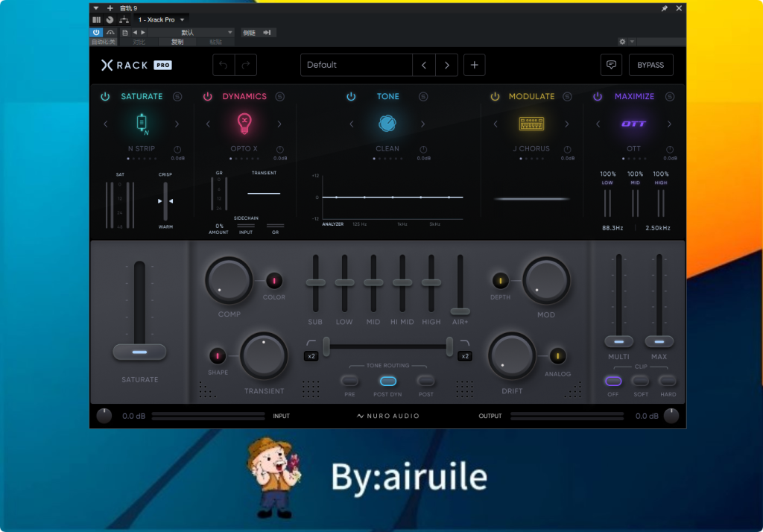Click the MULTI fader handle

[x=619, y=342]
